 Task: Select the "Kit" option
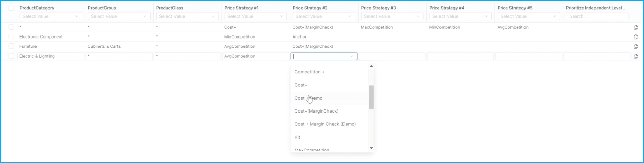point(297,137)
